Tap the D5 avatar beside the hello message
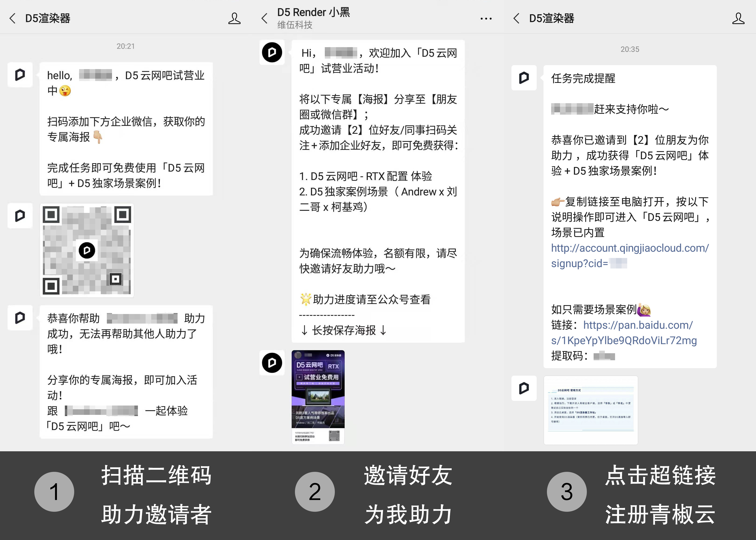 tap(20, 74)
